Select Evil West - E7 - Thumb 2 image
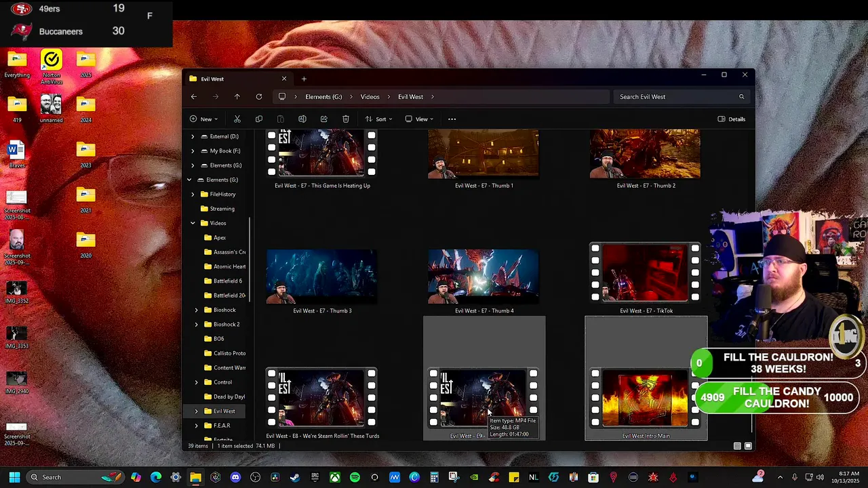Screen dimensions: 868x488 click(646, 159)
